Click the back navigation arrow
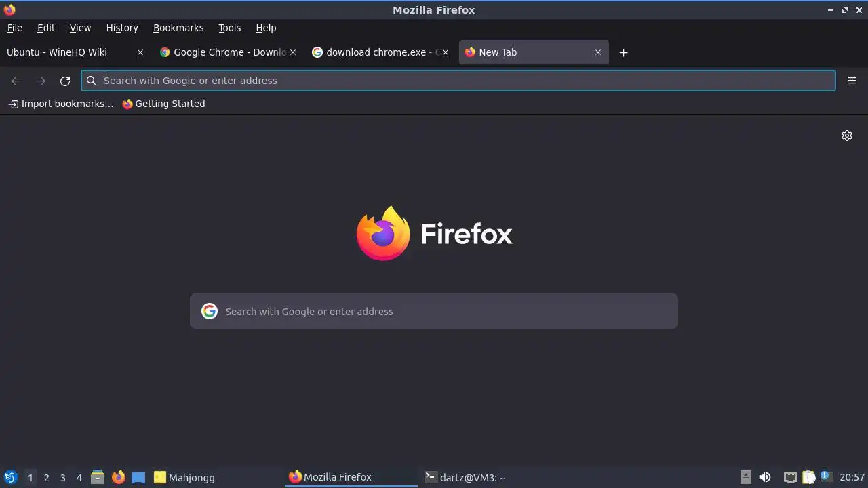 pos(16,81)
